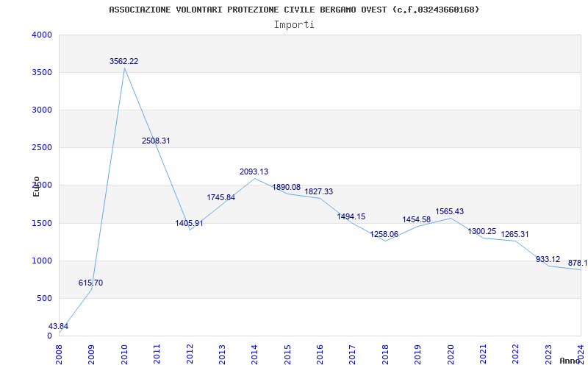The width and height of the screenshot is (588, 368).
Task: Click the 2012 x-axis year label
Action: tap(190, 354)
